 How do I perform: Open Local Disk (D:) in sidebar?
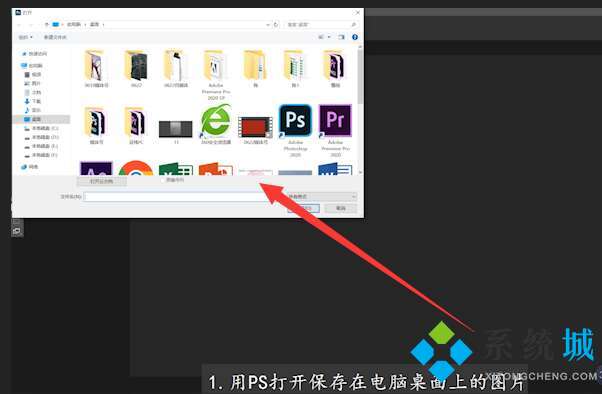click(x=41, y=137)
